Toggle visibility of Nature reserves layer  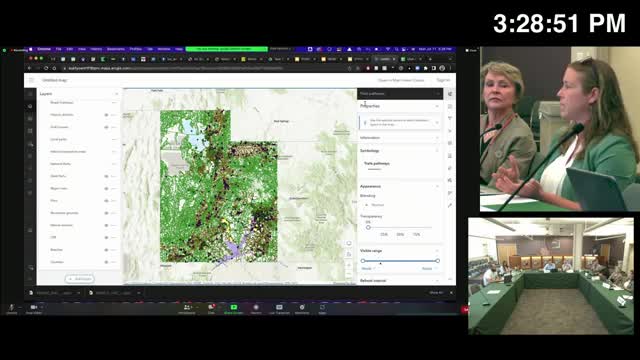tap(106, 225)
